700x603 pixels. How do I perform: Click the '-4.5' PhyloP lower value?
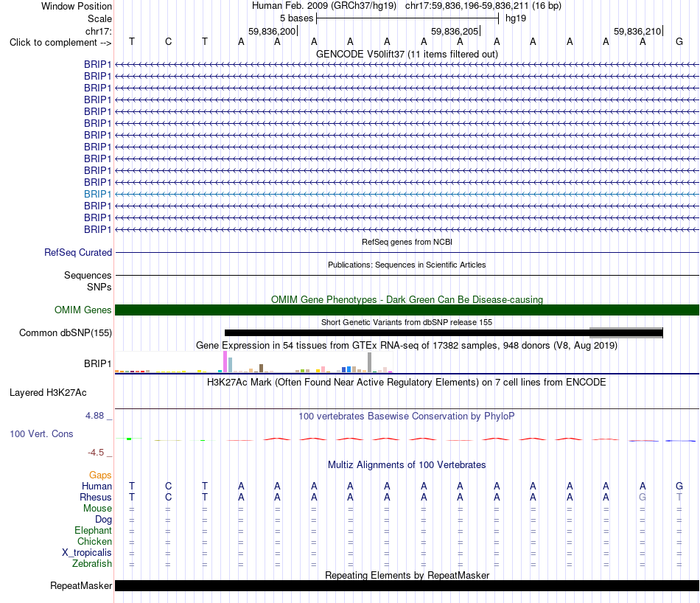[96, 453]
